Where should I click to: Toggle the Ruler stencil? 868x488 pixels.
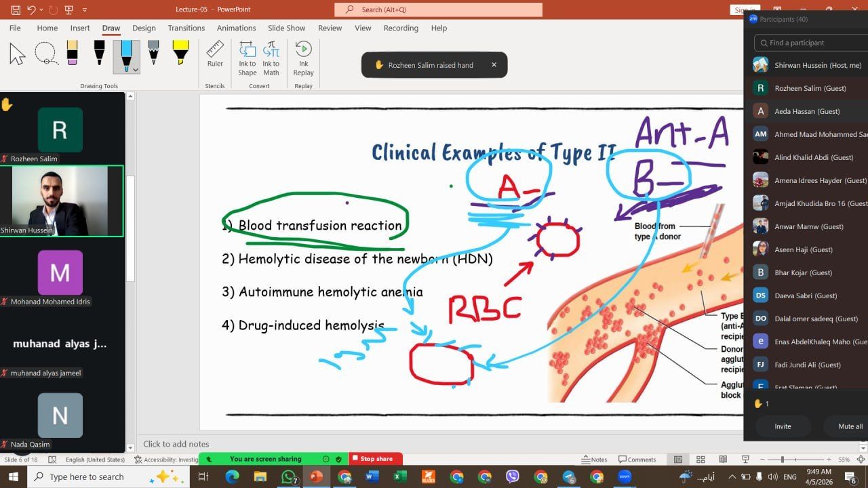click(x=215, y=54)
